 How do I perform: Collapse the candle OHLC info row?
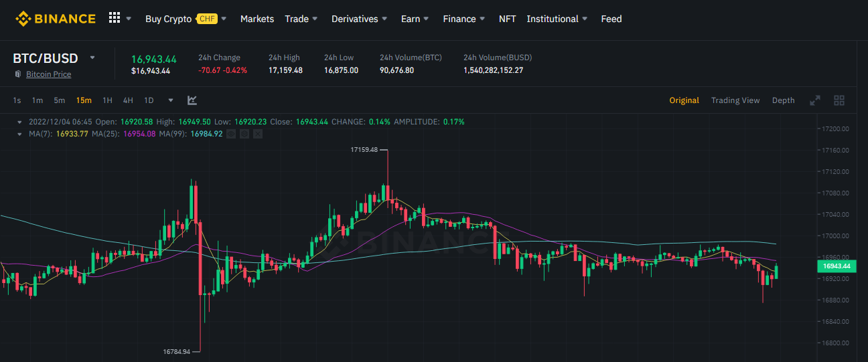pos(19,122)
